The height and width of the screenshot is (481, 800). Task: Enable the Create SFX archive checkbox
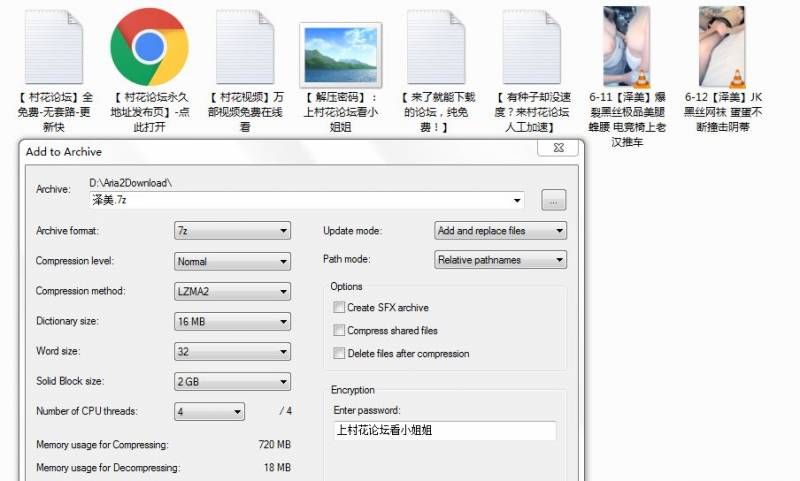tap(340, 308)
